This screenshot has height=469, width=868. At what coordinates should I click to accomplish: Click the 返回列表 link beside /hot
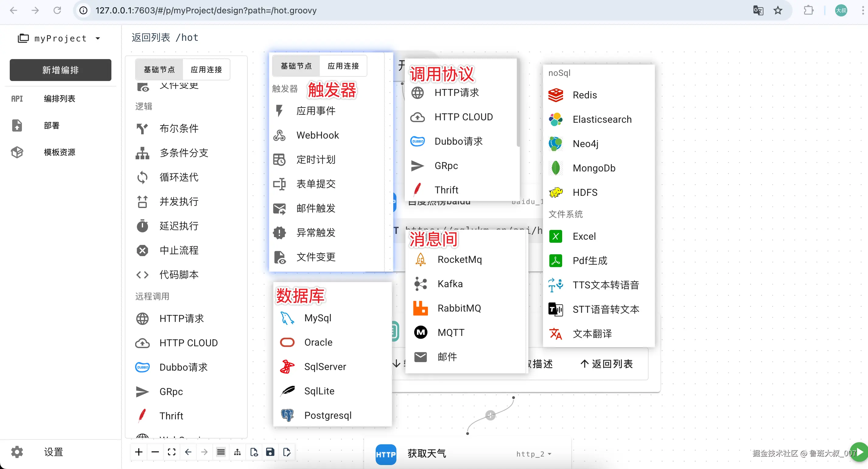pos(151,37)
